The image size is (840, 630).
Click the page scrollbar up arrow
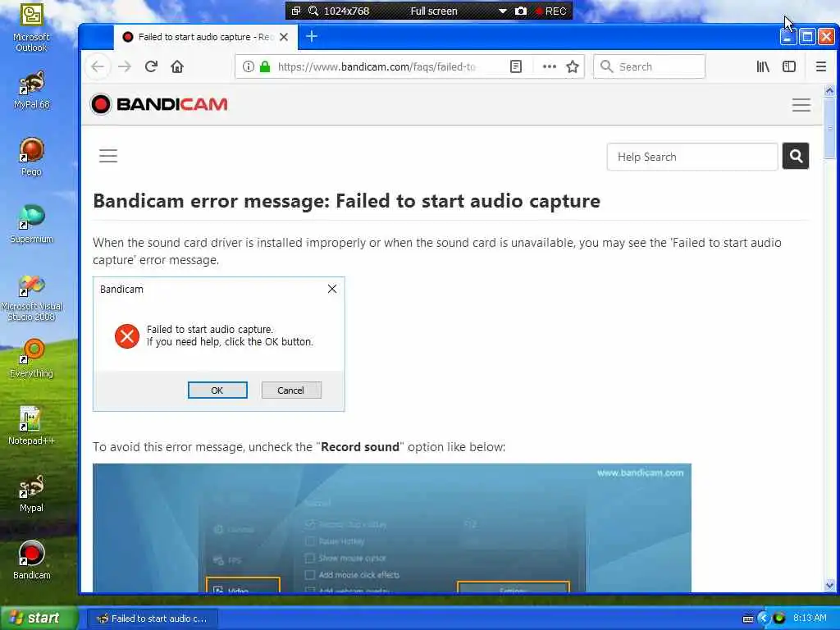(x=829, y=91)
